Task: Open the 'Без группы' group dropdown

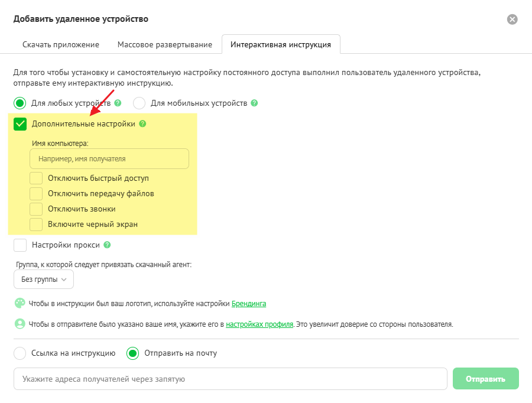Action: [43, 279]
